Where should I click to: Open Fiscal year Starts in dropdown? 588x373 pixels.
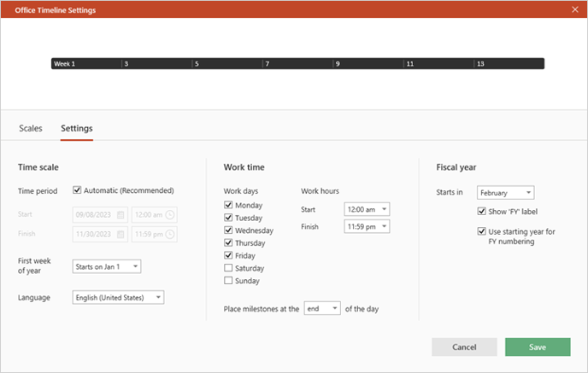tap(505, 193)
